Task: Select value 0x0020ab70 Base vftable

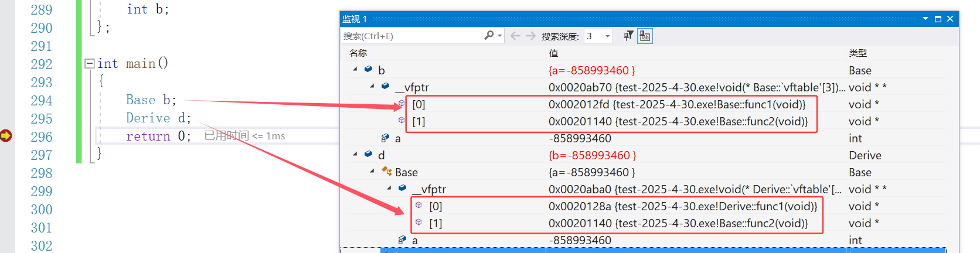Action: 697,87
